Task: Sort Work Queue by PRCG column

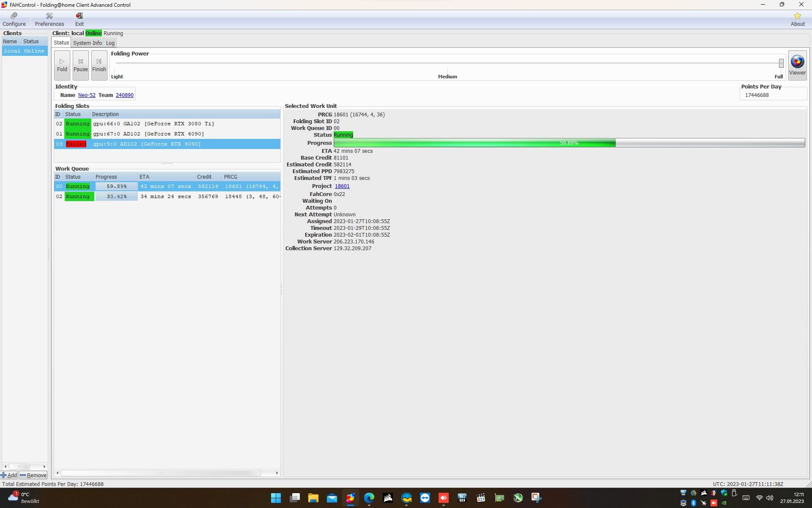Action: (251, 177)
